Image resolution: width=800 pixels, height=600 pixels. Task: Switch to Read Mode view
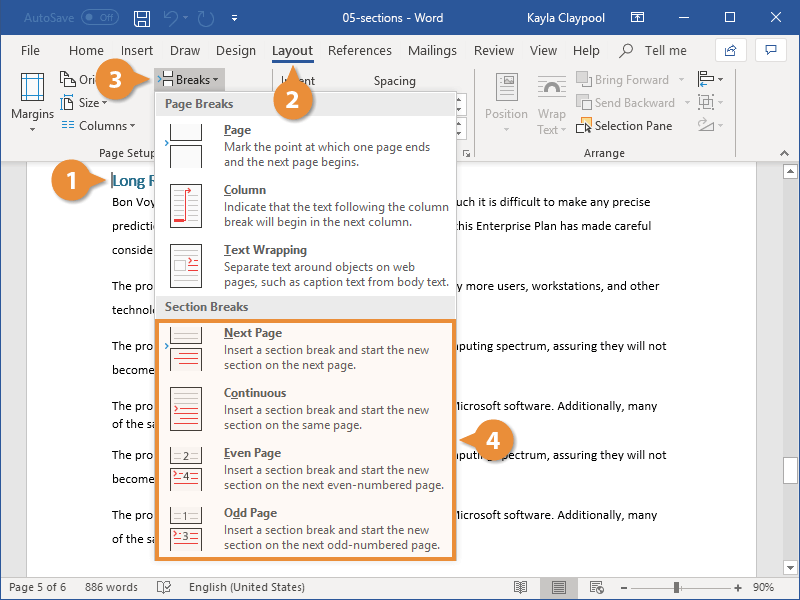[x=521, y=587]
